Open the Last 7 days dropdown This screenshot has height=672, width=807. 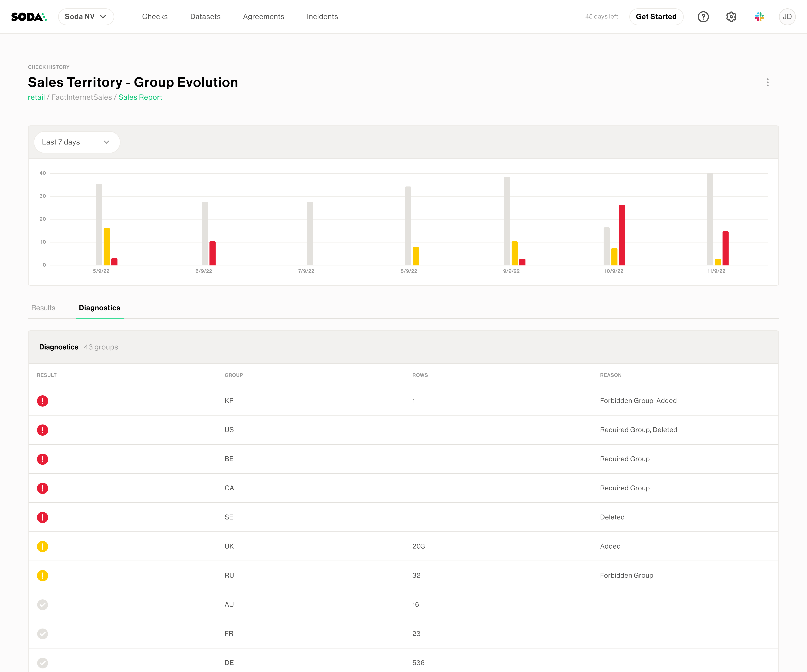tap(77, 142)
